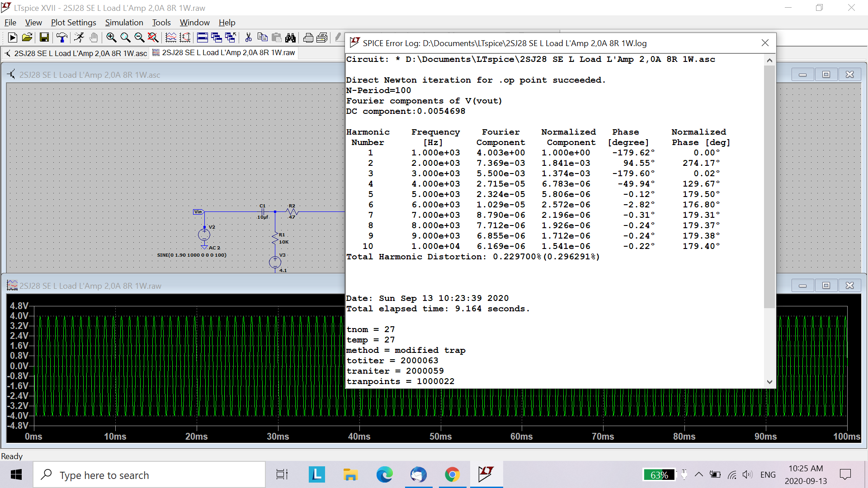Open a file with the folder icon
The height and width of the screenshot is (488, 868).
coord(27,38)
